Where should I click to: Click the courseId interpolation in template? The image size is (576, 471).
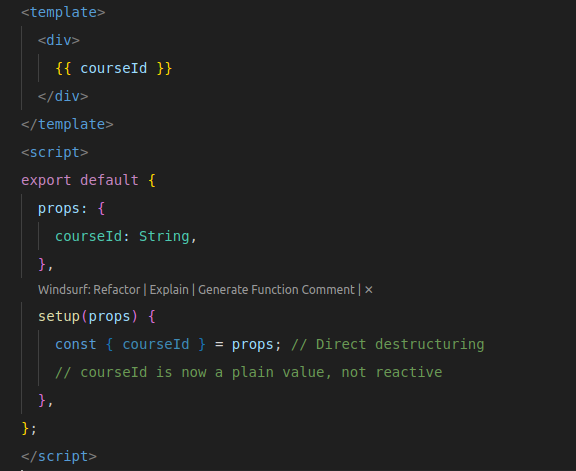coord(114,68)
